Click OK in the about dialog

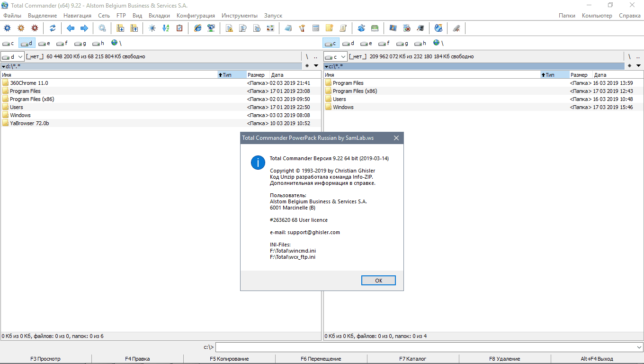pyautogui.click(x=378, y=281)
